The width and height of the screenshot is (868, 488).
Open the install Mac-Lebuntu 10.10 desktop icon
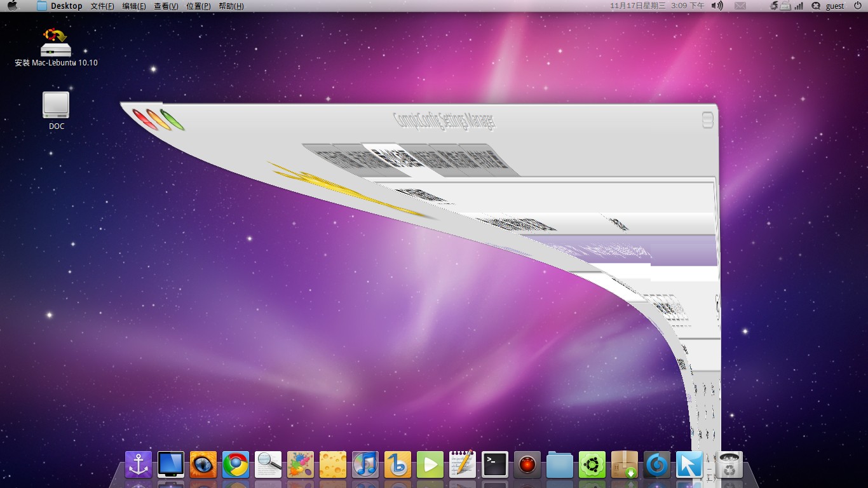(56, 48)
